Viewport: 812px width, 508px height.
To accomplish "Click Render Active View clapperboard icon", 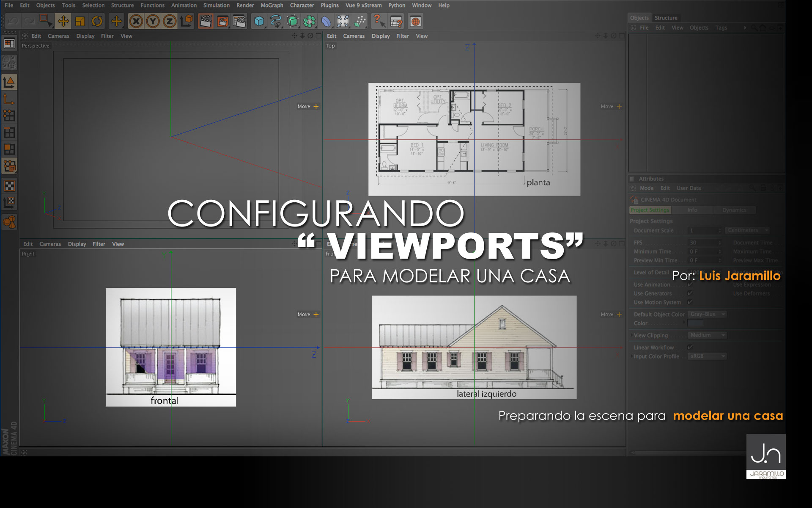I will 206,21.
